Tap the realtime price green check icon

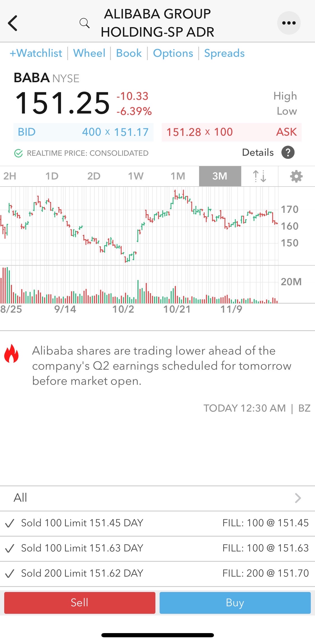(x=18, y=153)
